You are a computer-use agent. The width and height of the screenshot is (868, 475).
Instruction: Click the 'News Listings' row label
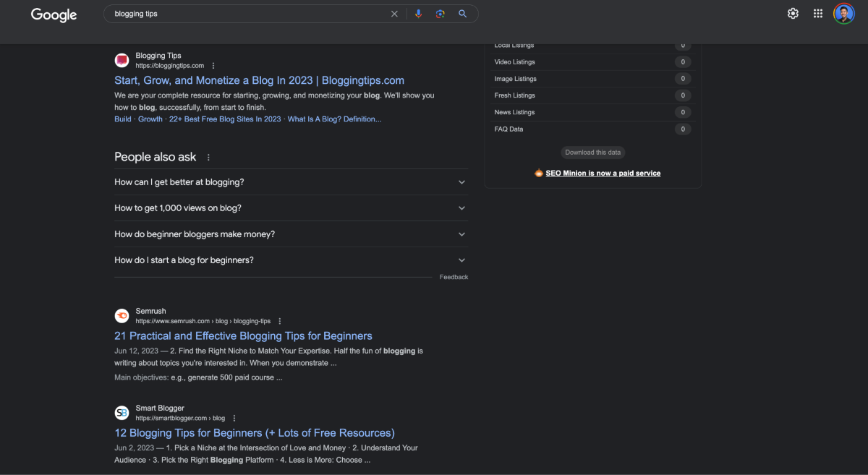515,112
